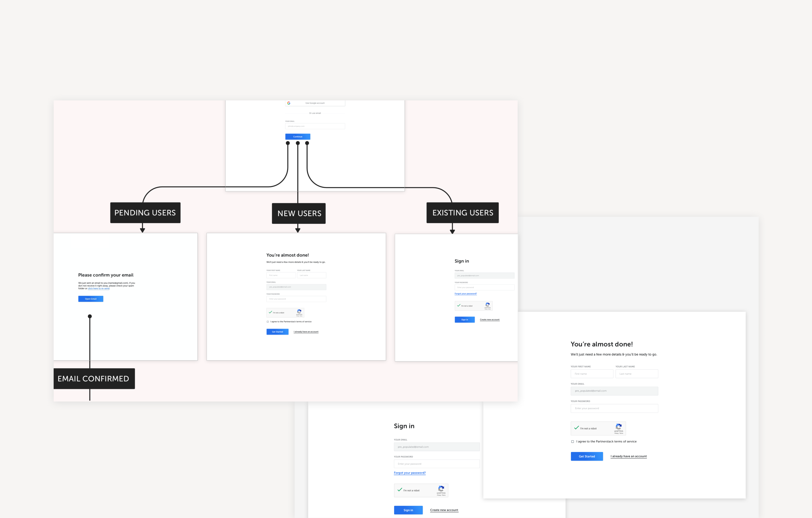Check 'I'm not a robot' in large Sign in form

click(x=400, y=490)
